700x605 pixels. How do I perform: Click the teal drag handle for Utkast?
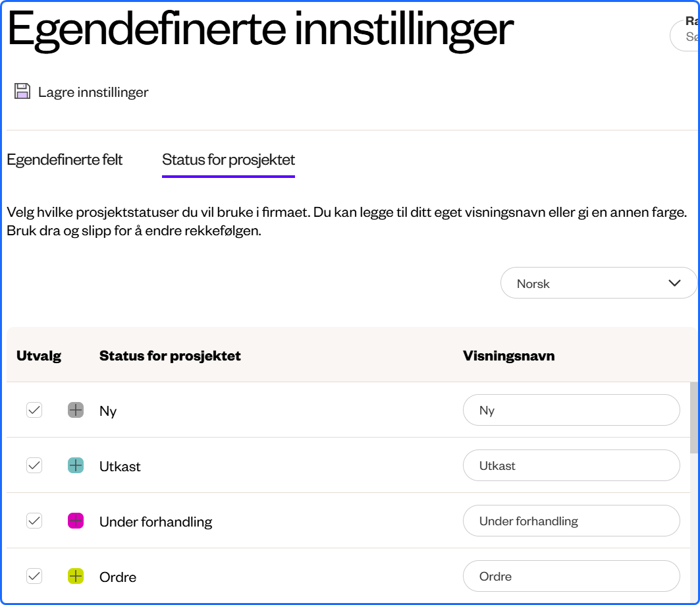pos(76,465)
